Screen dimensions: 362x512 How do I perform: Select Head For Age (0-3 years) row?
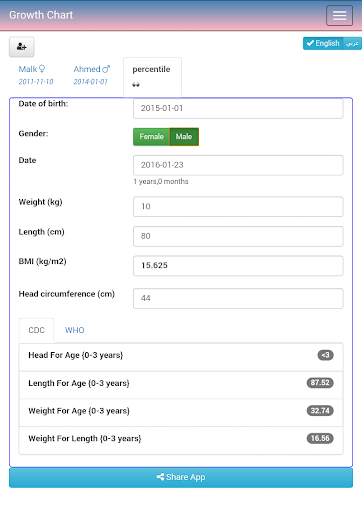pos(181,357)
